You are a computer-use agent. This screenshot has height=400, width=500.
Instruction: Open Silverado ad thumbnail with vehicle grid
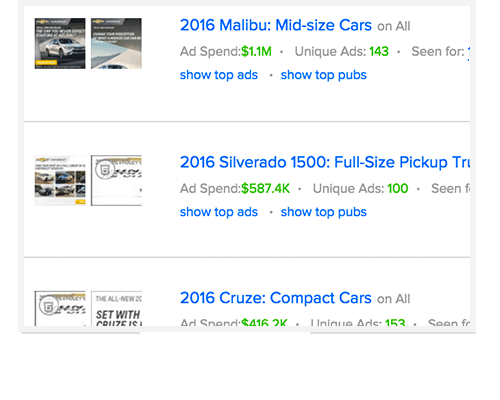coord(60,180)
